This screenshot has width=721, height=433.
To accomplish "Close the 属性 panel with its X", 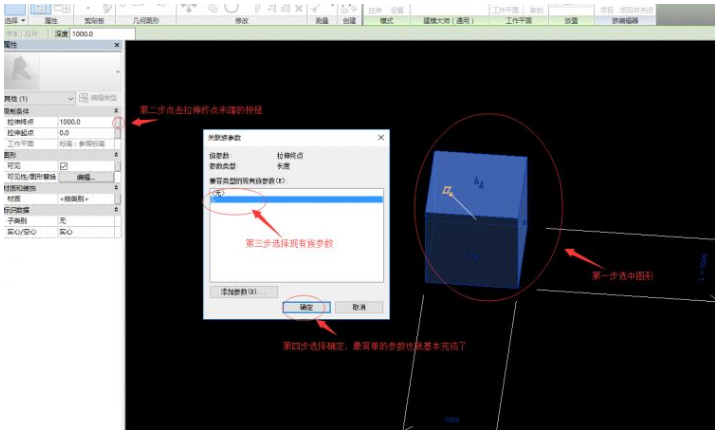I will click(x=116, y=46).
